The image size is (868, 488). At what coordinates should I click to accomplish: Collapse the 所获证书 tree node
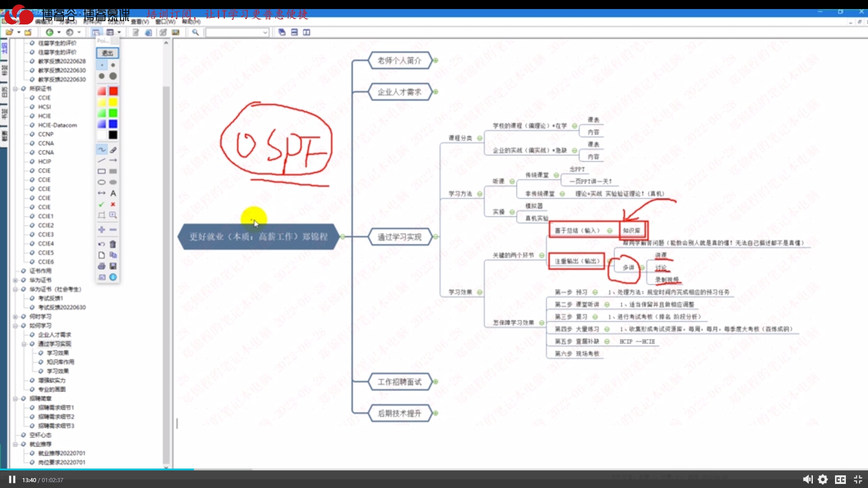pos(15,89)
